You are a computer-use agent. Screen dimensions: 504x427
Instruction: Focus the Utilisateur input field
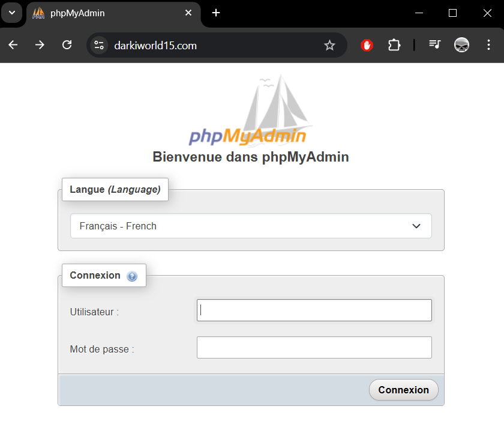[314, 310]
